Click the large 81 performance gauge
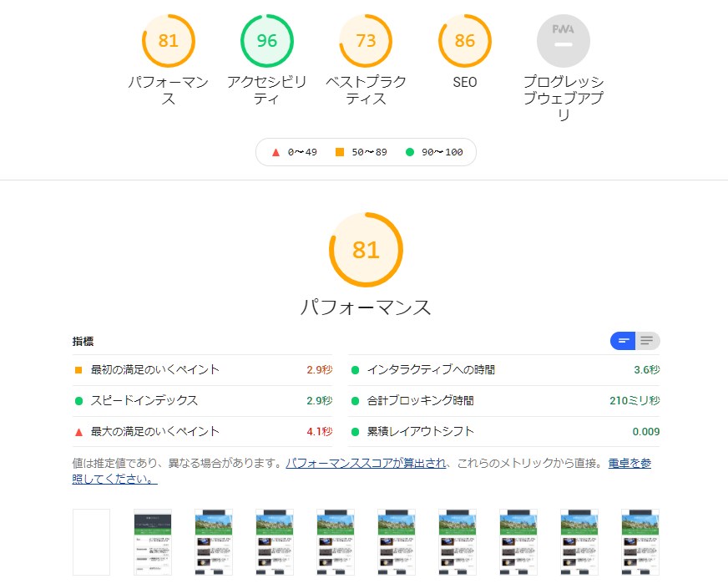728x584 pixels. click(x=366, y=250)
